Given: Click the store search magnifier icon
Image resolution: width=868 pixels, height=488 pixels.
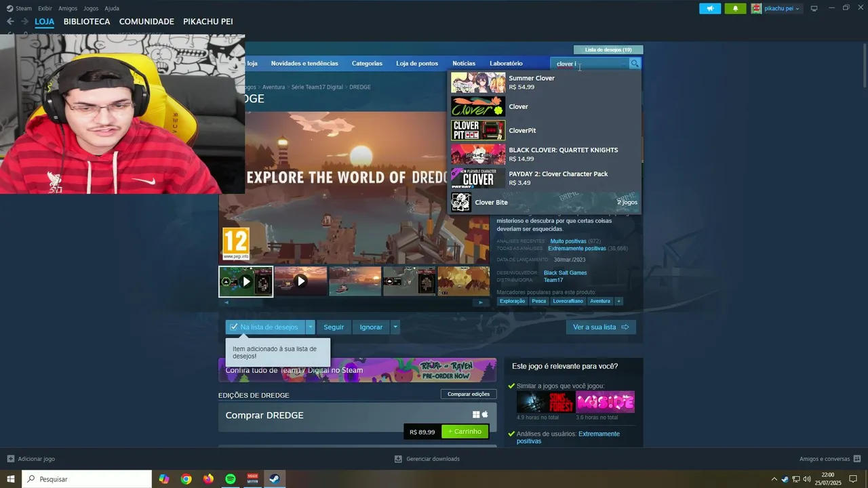Looking at the screenshot, I should 635,64.
